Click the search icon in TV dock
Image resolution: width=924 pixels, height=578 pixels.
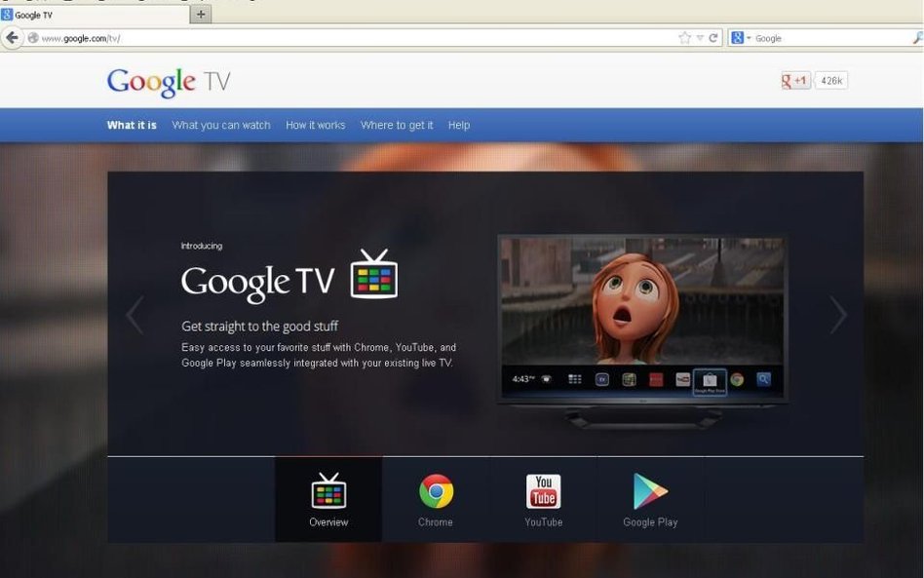tap(764, 379)
